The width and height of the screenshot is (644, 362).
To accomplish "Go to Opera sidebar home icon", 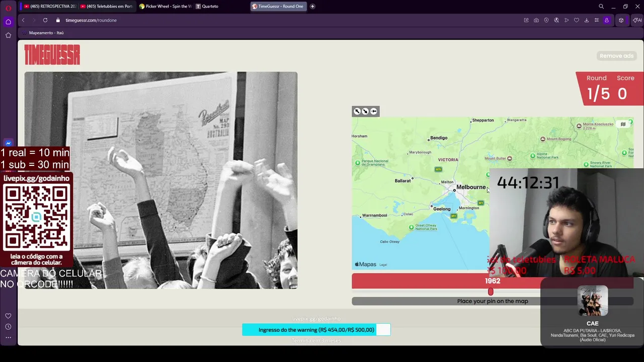I will coord(8,22).
